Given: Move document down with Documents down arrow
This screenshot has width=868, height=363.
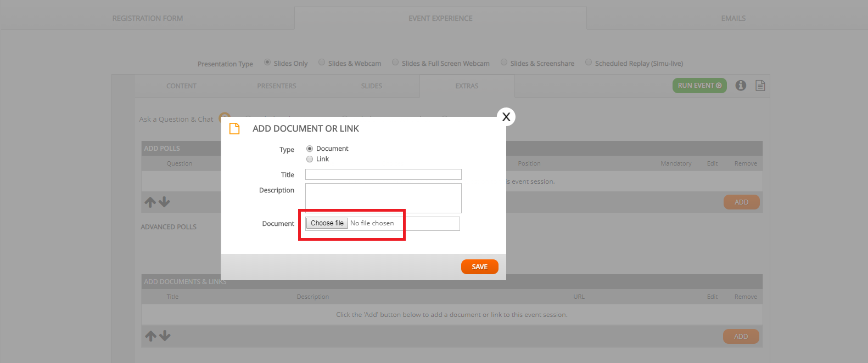Looking at the screenshot, I should [x=165, y=336].
